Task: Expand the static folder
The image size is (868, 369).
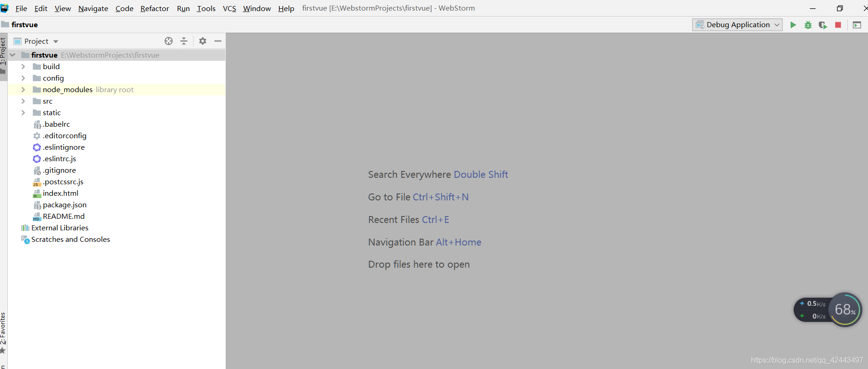Action: point(23,112)
